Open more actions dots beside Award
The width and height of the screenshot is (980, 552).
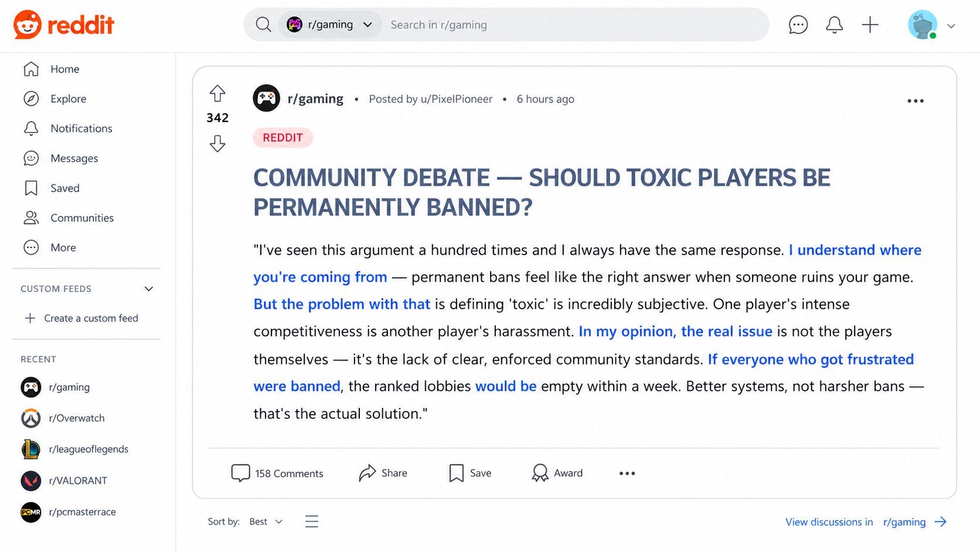(627, 473)
